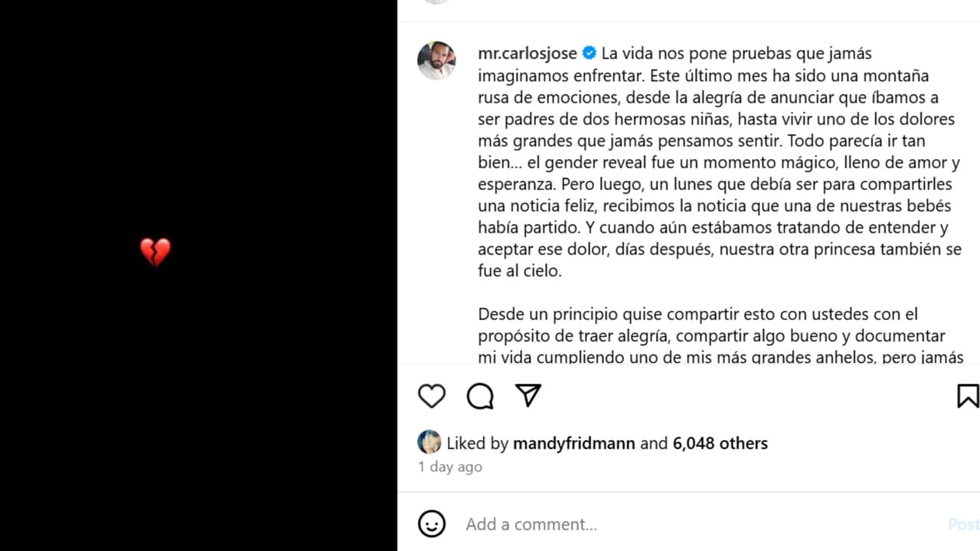Click the small avatar beside Liked by
This screenshot has height=551, width=980.
coord(429,442)
